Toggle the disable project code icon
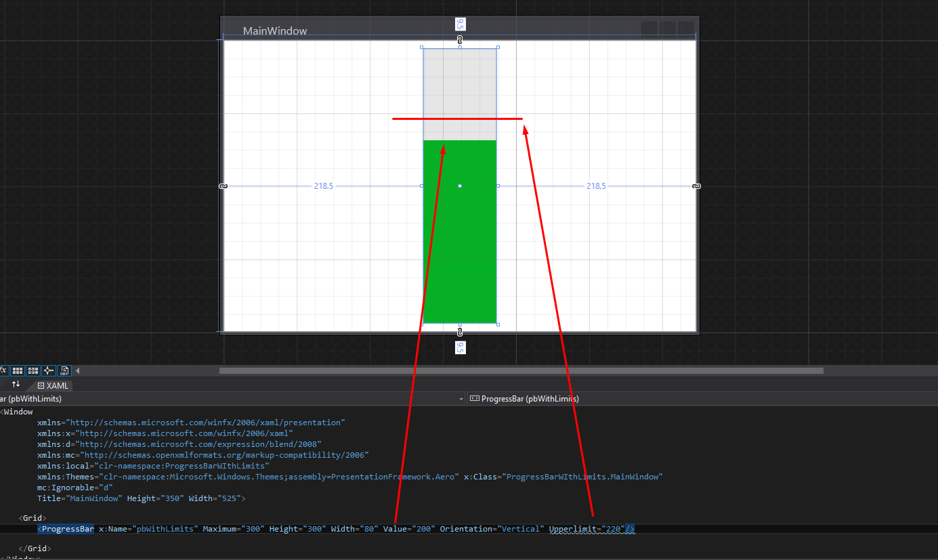Viewport: 938px width, 560px height. click(64, 370)
